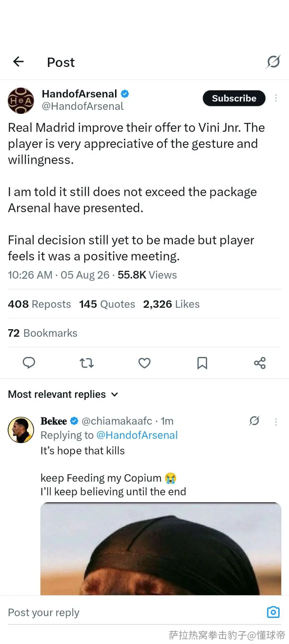
Task: Open the Grok icon in the Post header
Action: [273, 62]
